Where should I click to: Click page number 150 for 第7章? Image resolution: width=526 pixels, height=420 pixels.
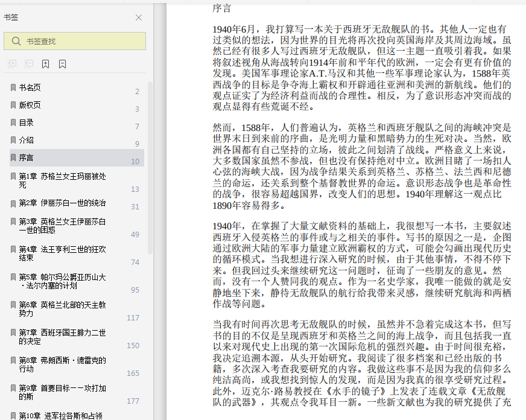click(133, 346)
